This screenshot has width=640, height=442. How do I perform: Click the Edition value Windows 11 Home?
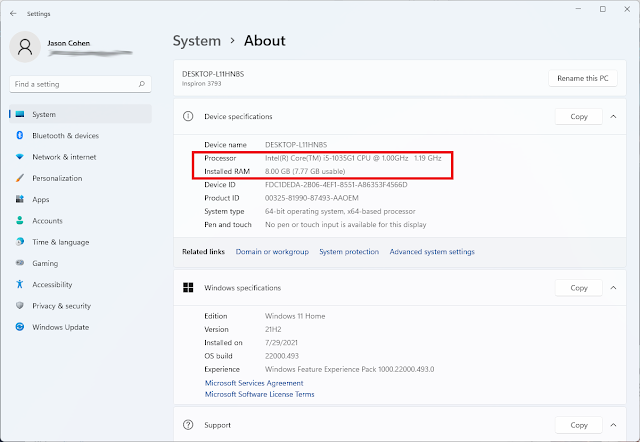[295, 316]
